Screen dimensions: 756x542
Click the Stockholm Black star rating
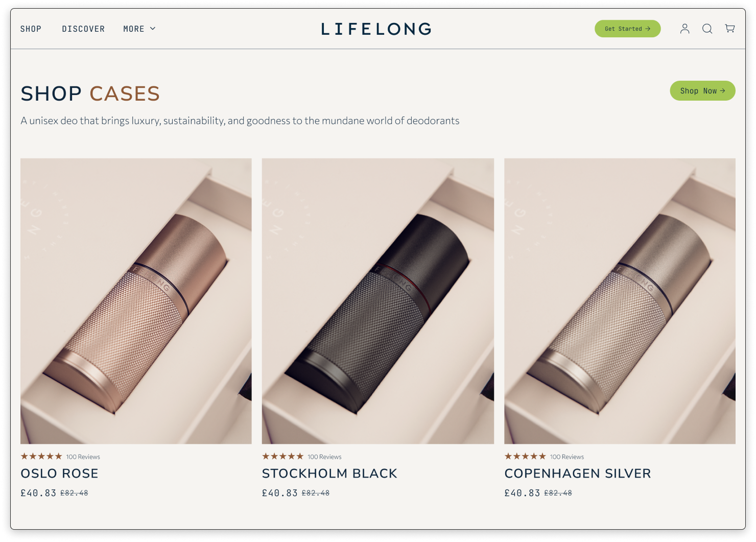tap(283, 456)
